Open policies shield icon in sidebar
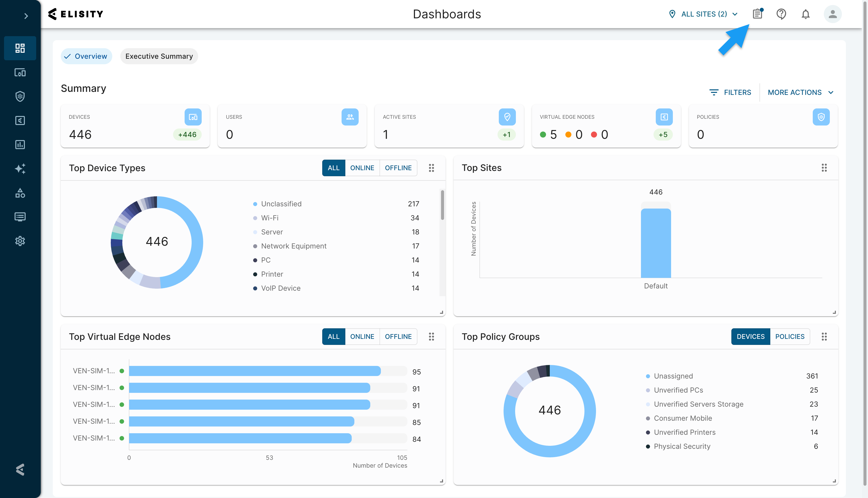Screen dimensions: 868x498 pyautogui.click(x=20, y=96)
